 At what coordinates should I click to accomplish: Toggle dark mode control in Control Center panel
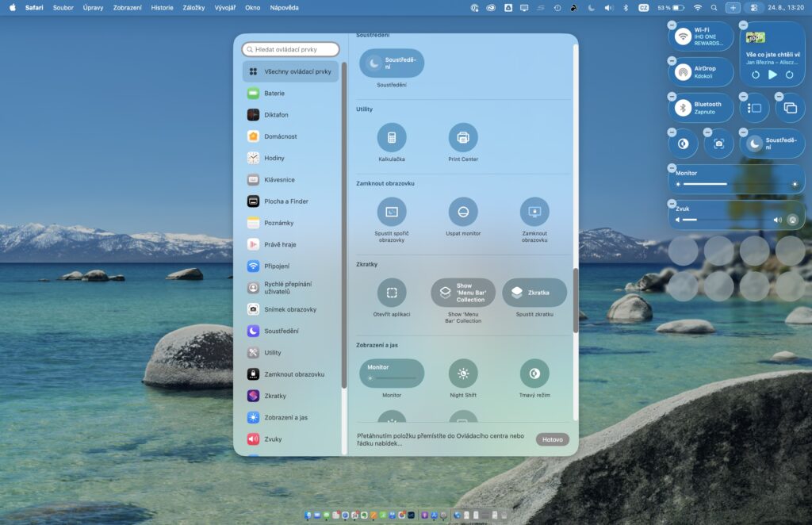[683, 144]
